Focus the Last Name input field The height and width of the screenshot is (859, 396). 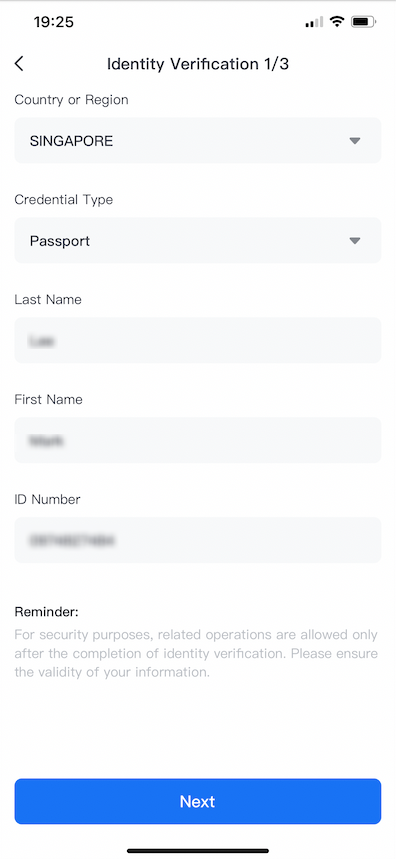[x=198, y=340]
